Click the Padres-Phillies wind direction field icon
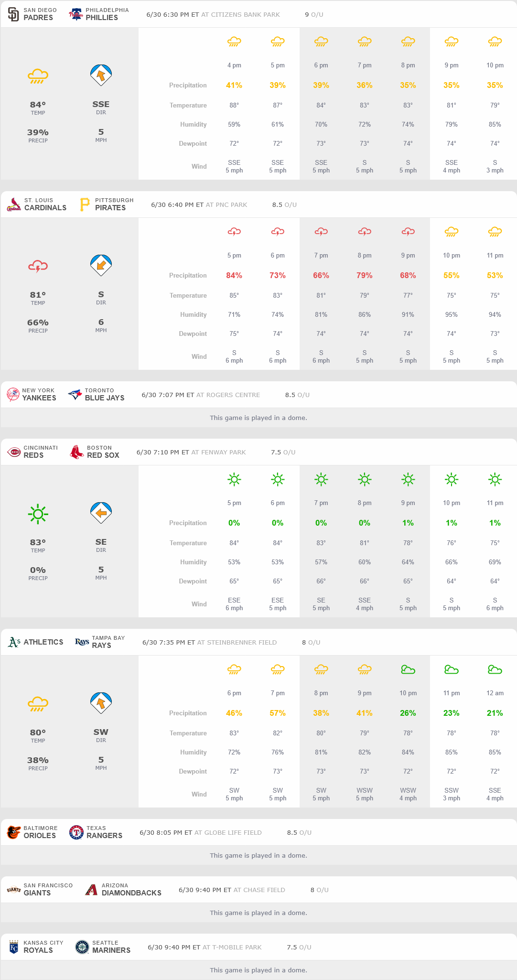The height and width of the screenshot is (980, 517). point(101,75)
